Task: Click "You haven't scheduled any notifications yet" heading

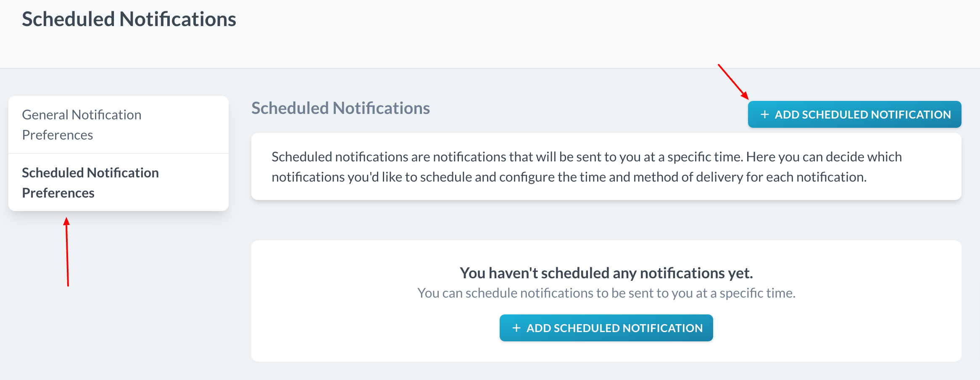Action: [x=606, y=273]
